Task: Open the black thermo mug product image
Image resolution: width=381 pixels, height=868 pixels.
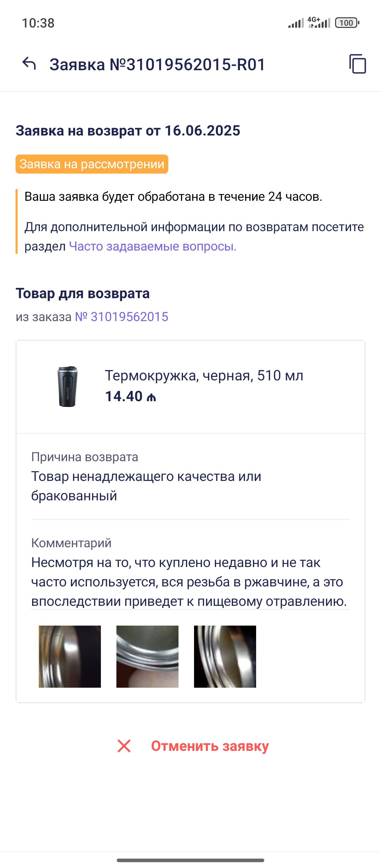Action: tap(67, 386)
